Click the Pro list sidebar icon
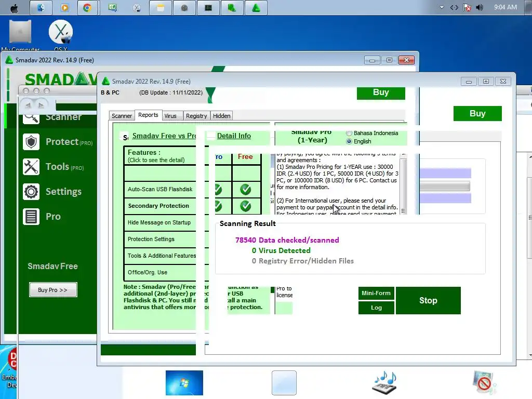 [31, 217]
